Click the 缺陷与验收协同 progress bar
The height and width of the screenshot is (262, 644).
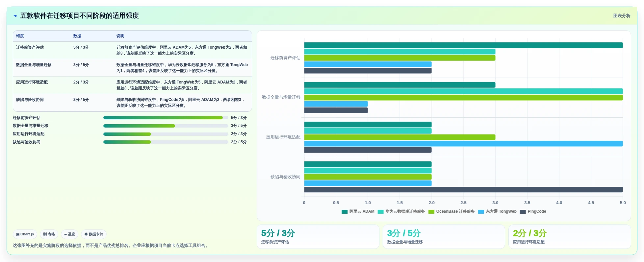tap(166, 142)
